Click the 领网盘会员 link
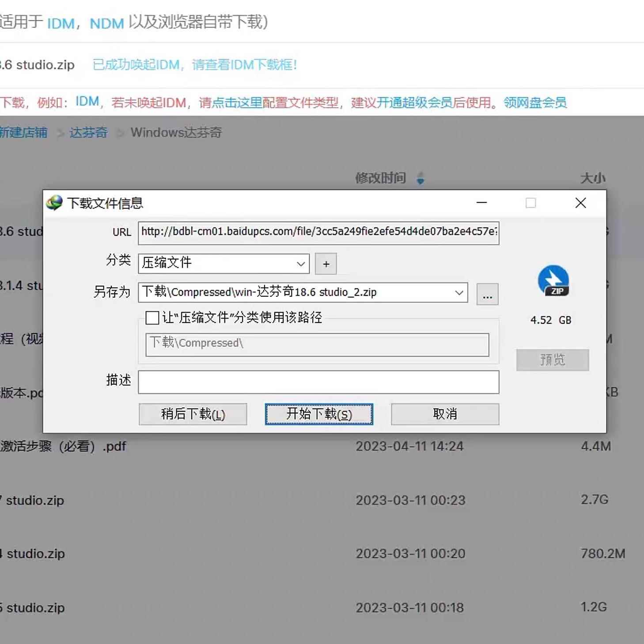 point(535,103)
